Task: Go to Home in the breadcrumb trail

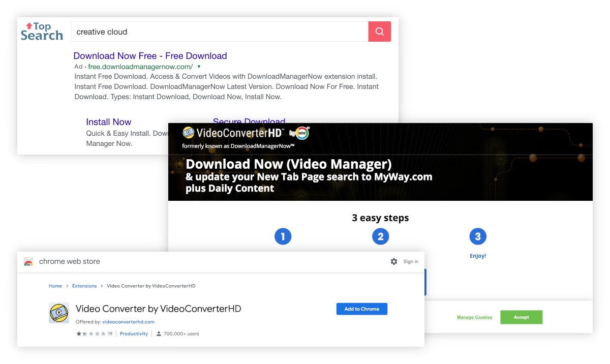Action: pos(55,286)
